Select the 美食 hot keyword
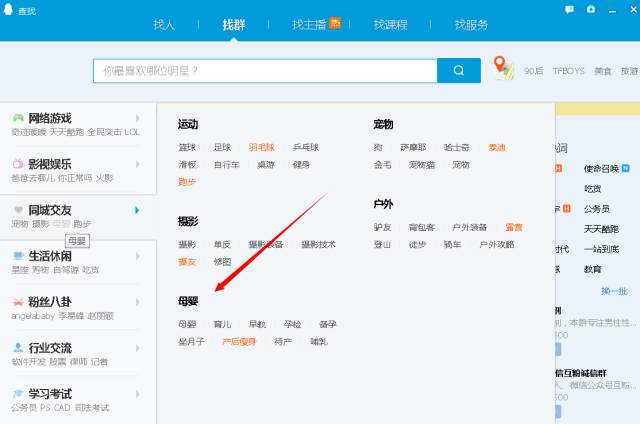The image size is (640, 424). point(603,71)
